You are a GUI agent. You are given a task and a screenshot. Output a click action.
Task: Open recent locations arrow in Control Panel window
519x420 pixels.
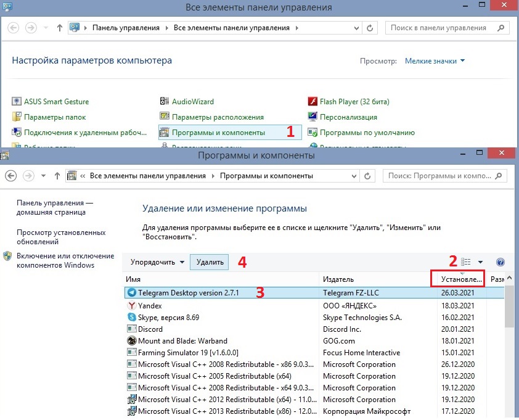click(46, 28)
